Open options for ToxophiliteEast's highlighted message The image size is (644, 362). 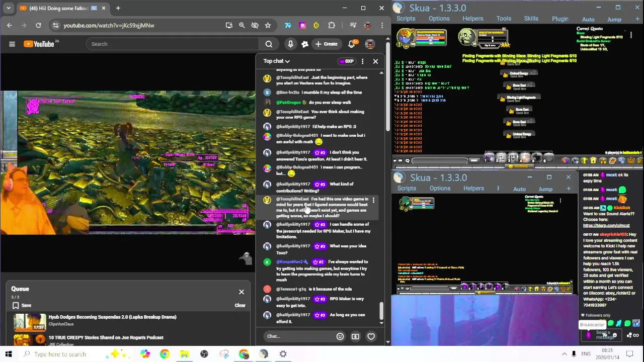tap(373, 200)
